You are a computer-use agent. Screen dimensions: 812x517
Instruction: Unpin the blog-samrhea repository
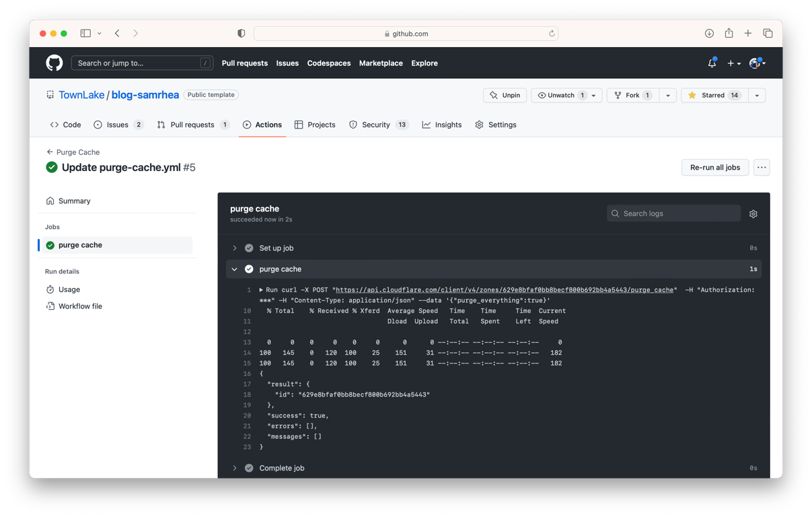[505, 95]
